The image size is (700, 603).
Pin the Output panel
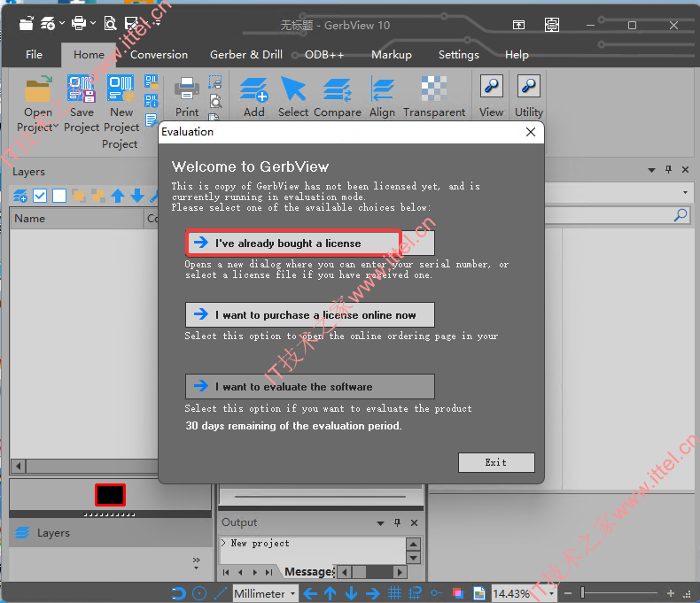[397, 522]
